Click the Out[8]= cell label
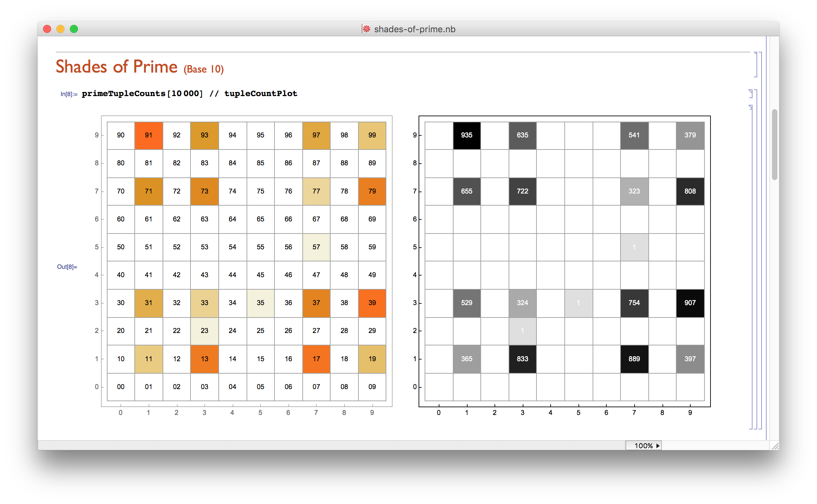Image resolution: width=817 pixels, height=504 pixels. click(67, 267)
